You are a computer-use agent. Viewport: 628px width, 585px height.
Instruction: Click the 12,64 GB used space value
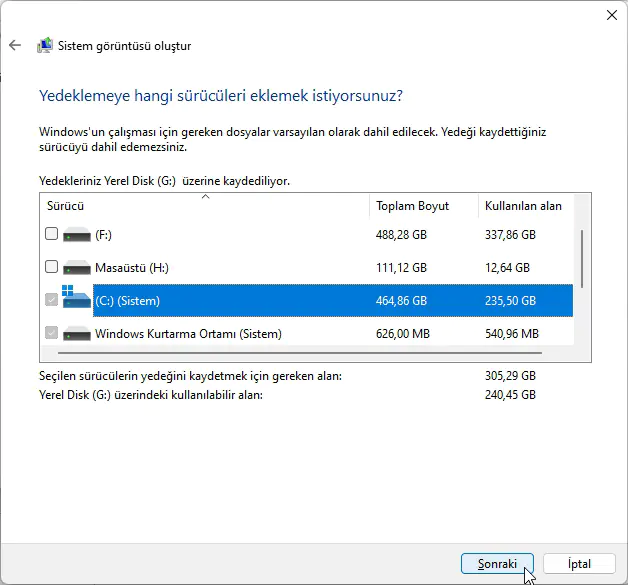click(x=507, y=267)
